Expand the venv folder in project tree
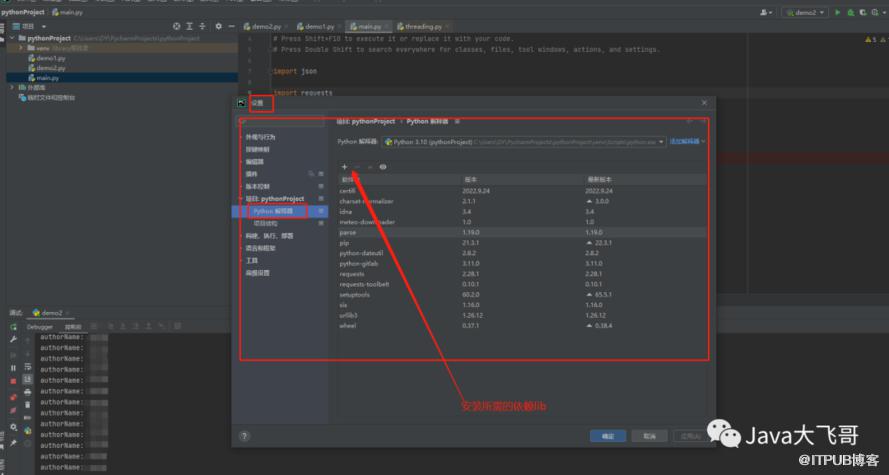Image resolution: width=889 pixels, height=475 pixels. [x=22, y=47]
